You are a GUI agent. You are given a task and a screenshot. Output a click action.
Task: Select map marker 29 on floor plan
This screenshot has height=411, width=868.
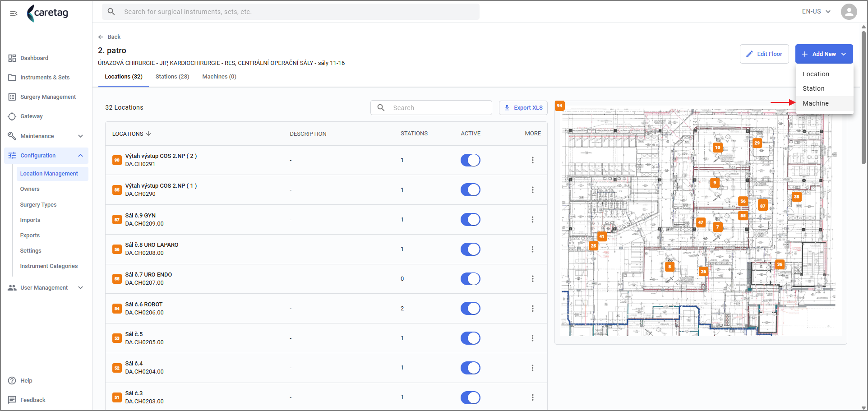(x=757, y=143)
